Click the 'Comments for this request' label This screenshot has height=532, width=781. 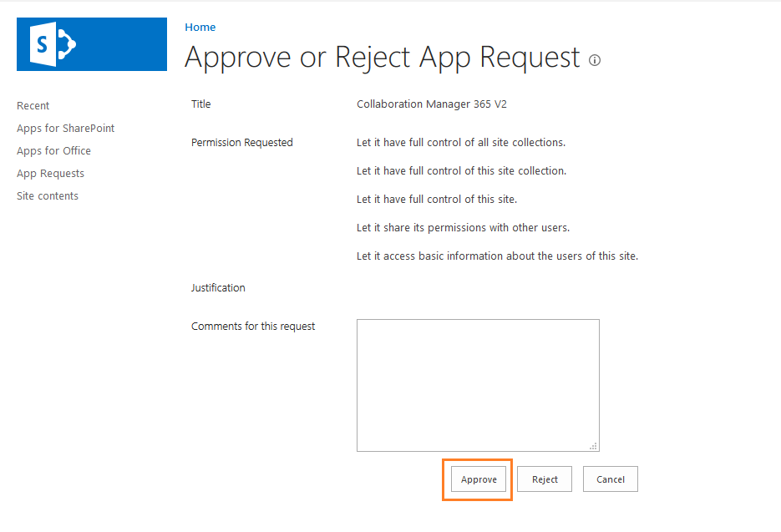coord(253,327)
